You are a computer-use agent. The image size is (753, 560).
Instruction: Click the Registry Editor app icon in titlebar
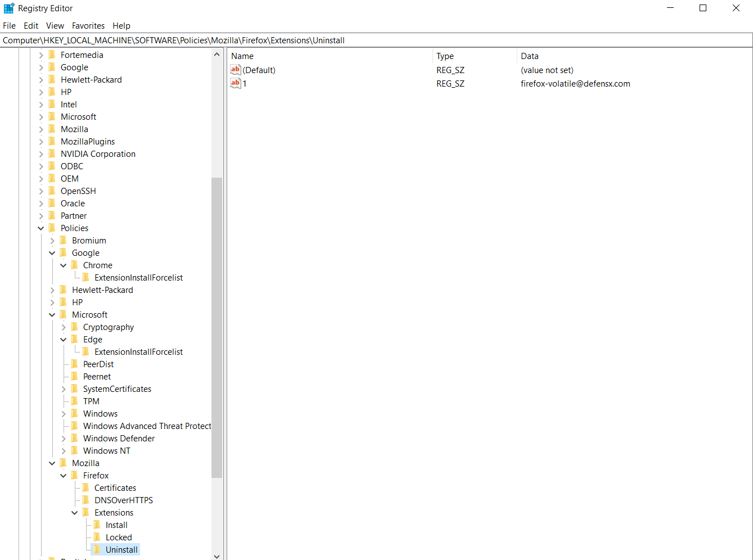tap(8, 8)
